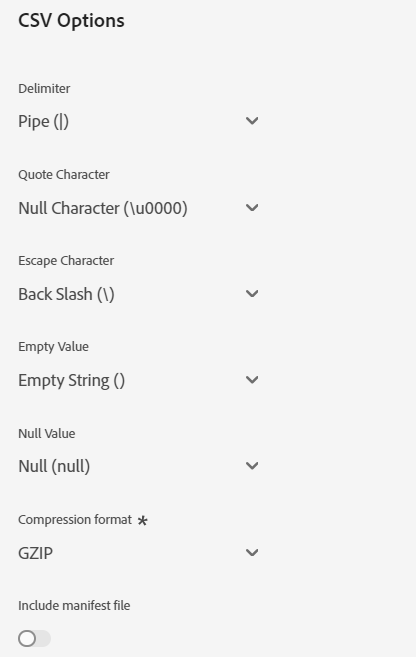Click the Quote Character field label
This screenshot has width=416, height=657.
pos(64,174)
